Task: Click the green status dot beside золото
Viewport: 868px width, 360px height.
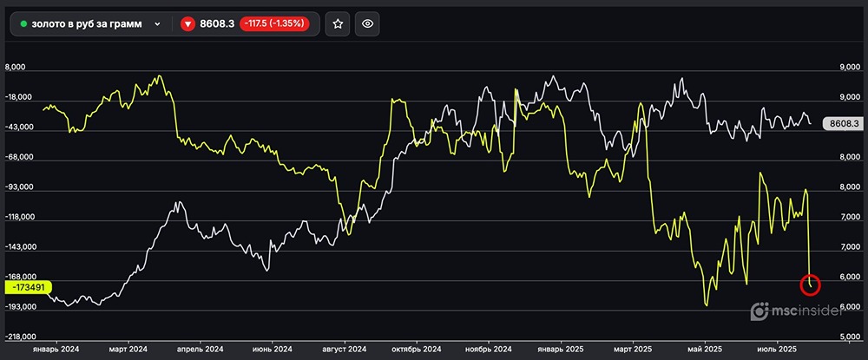Action: click(x=23, y=24)
